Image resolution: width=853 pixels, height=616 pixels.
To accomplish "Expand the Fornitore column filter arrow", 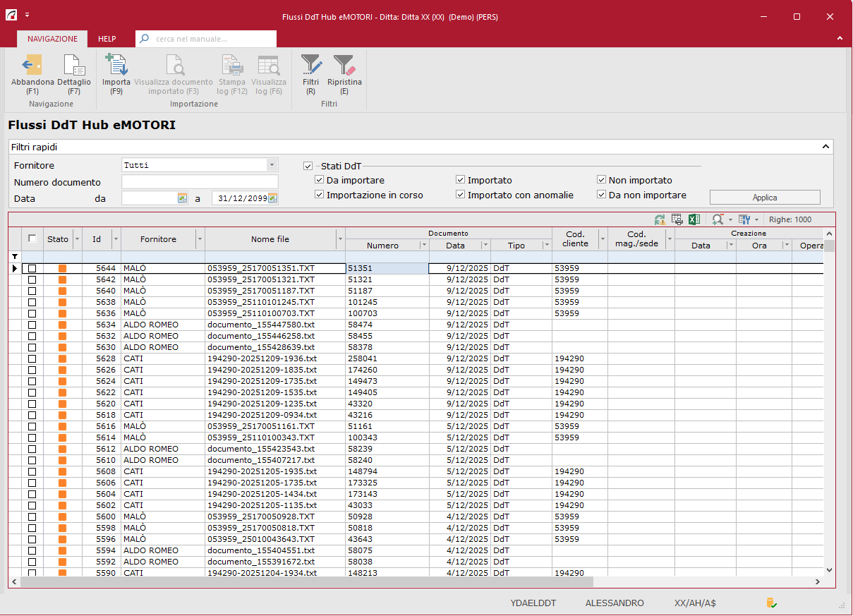I will coord(199,239).
